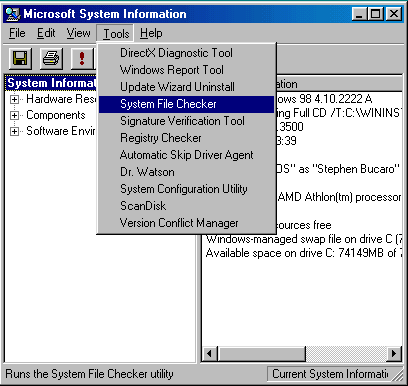This screenshot has height=386, width=408.
Task: Click the Current System Information status panel
Action: point(334,374)
